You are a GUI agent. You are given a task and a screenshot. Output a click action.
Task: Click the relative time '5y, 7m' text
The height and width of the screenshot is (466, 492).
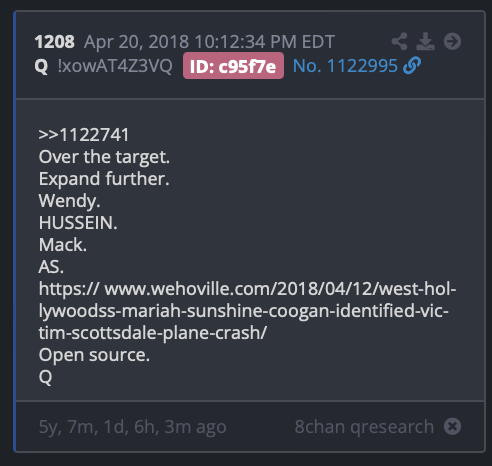tap(132, 427)
